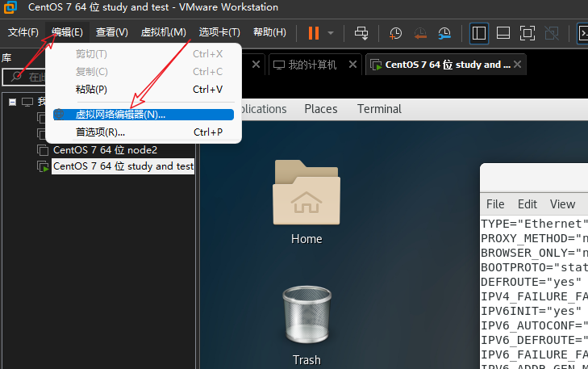Close the leftmost partially hidden tab
This screenshot has height=369, width=588.
(256, 65)
